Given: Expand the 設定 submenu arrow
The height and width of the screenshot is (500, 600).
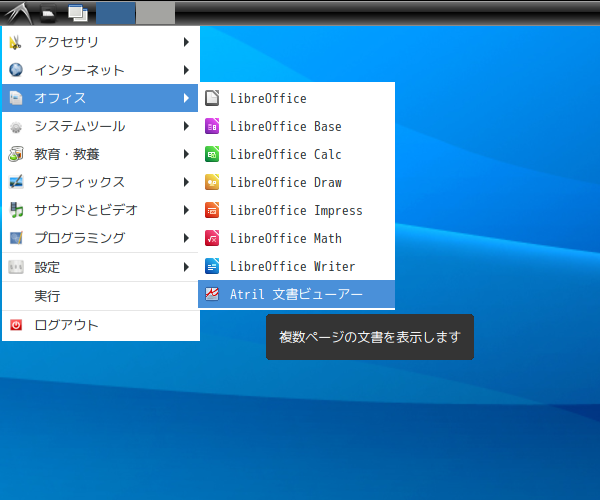Looking at the screenshot, I should [186, 267].
